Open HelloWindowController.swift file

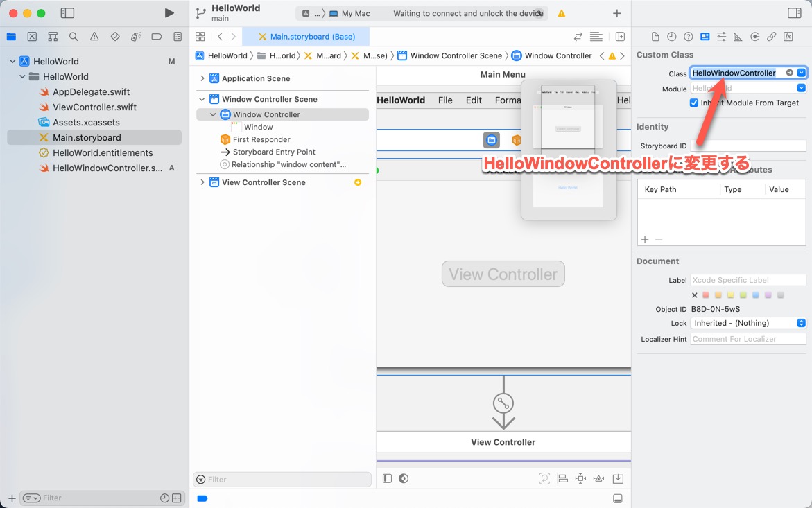point(107,168)
